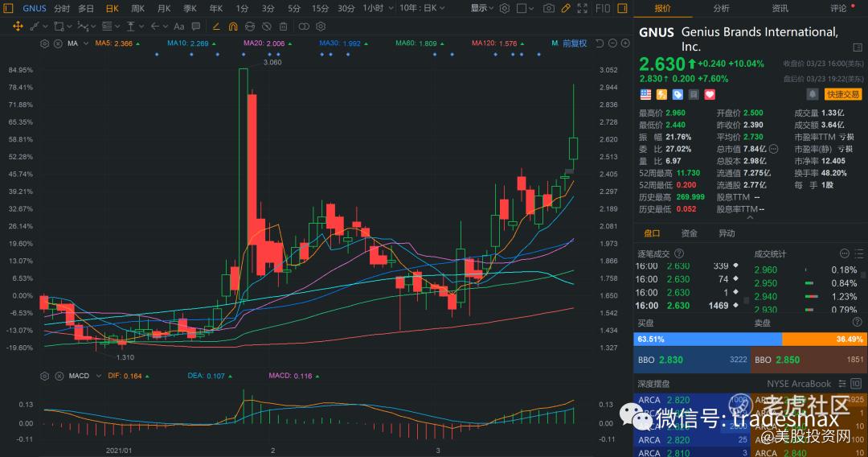Screen dimensions: 868x457
Task: Toggle the left sidebar panel icon
Action: coord(8,8)
